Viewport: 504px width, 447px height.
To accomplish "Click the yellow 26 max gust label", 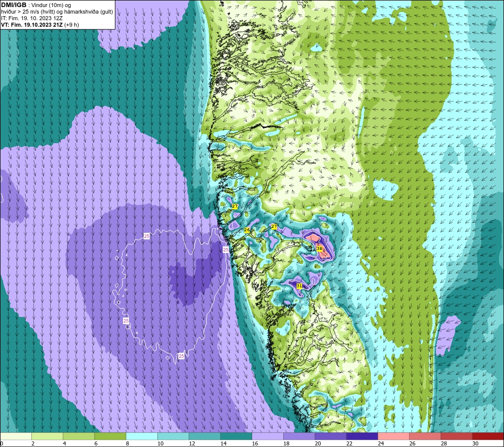I will pos(247,230).
